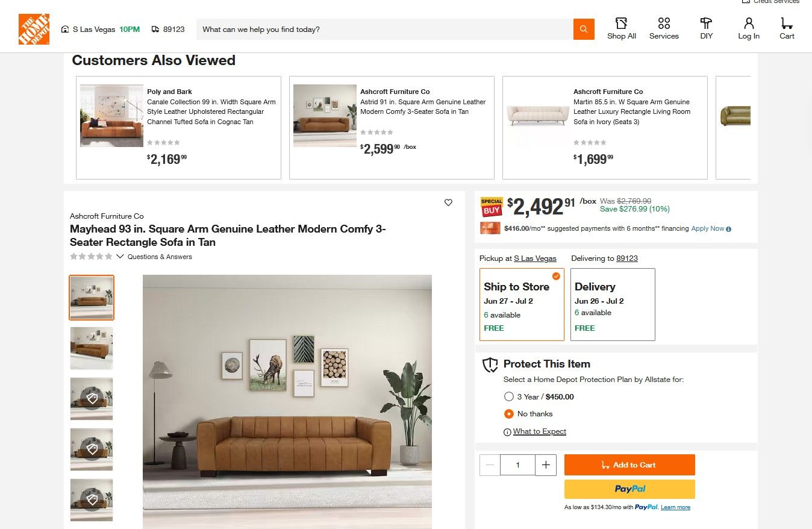Open the DIY menu
The height and width of the screenshot is (529, 812).
(x=706, y=29)
